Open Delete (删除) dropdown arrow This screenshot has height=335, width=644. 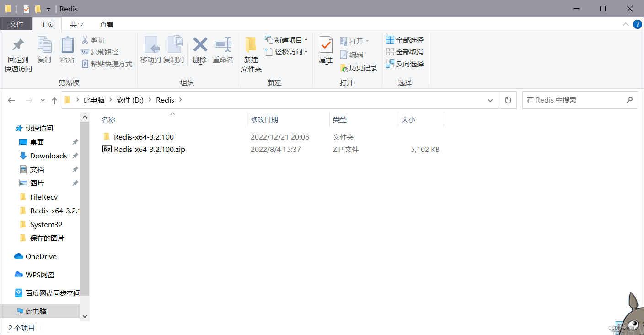click(x=200, y=65)
